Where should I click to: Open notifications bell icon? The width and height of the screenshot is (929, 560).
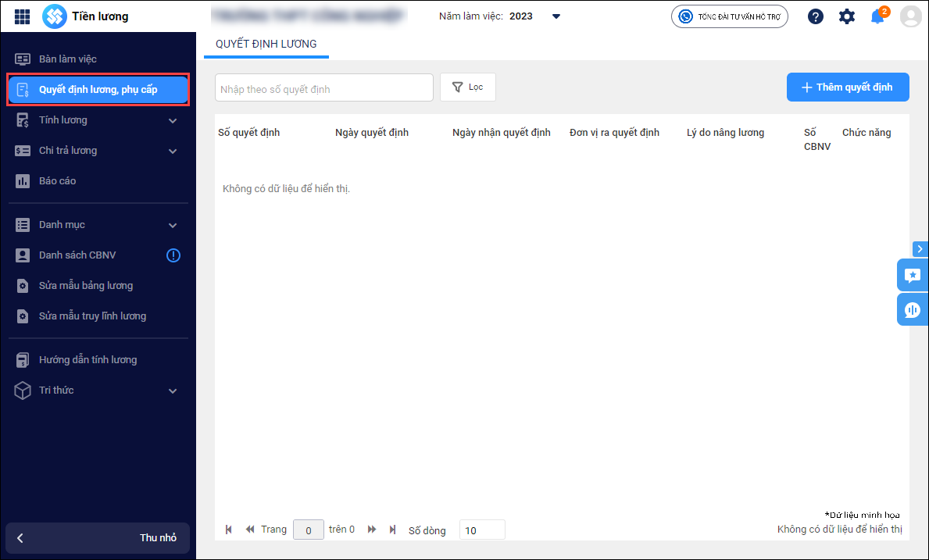tap(877, 16)
